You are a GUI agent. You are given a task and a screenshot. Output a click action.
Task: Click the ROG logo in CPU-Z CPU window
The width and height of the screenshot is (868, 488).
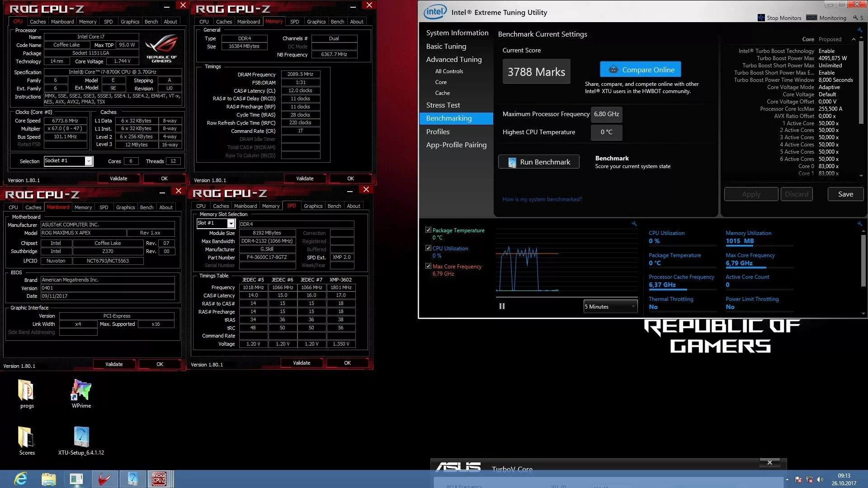(x=161, y=48)
